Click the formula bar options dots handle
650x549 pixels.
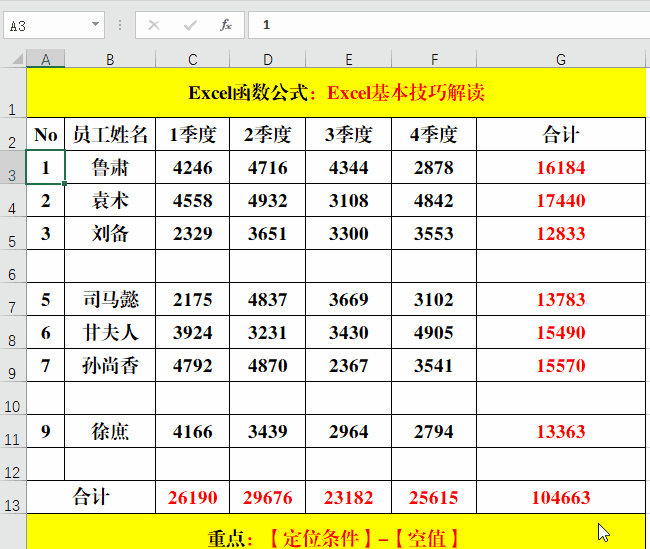click(x=120, y=25)
